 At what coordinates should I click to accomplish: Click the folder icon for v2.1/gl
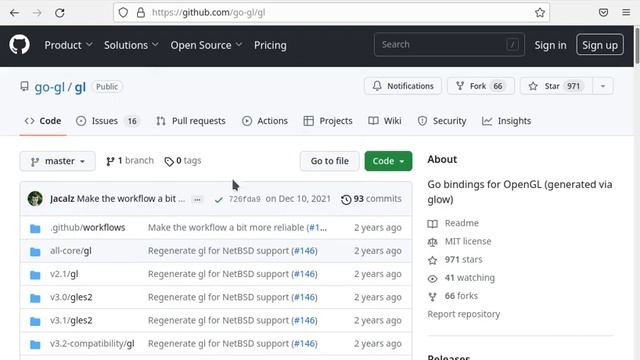[36, 275]
